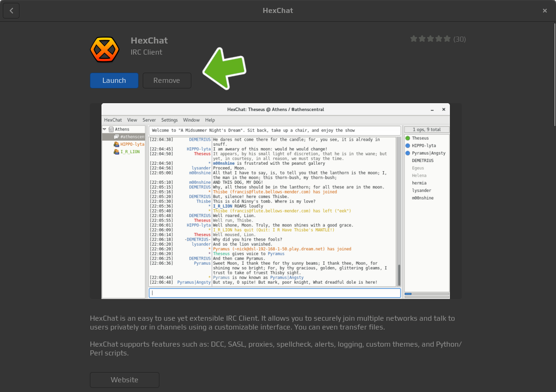Click the five-star rating display
The image size is (556, 392).
point(430,39)
